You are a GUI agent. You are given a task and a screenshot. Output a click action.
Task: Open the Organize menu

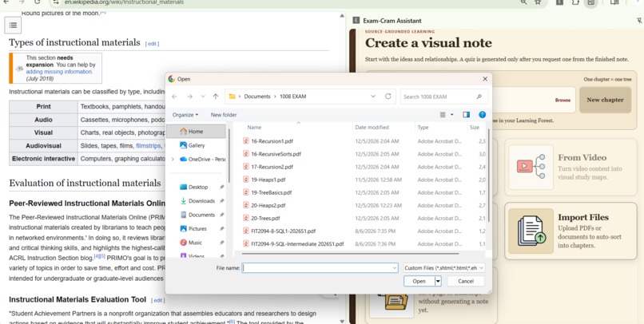click(185, 115)
